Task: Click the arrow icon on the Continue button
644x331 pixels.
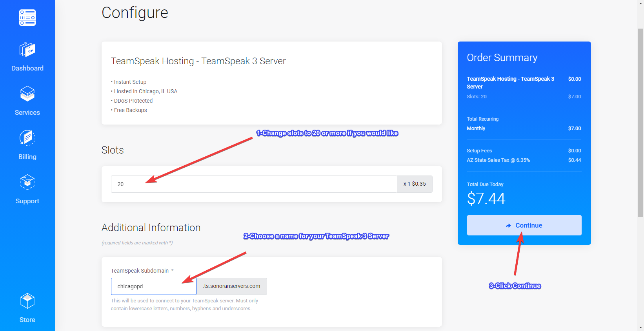Action: [509, 226]
